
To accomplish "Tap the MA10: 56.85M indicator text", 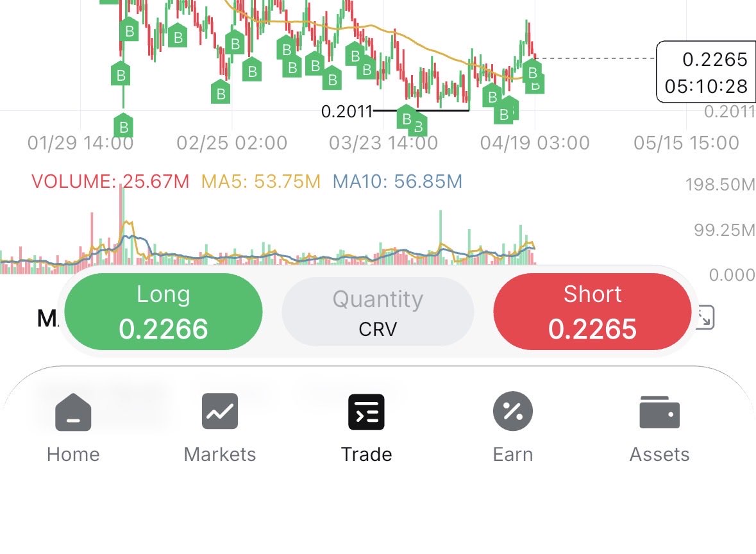I will pyautogui.click(x=398, y=181).
